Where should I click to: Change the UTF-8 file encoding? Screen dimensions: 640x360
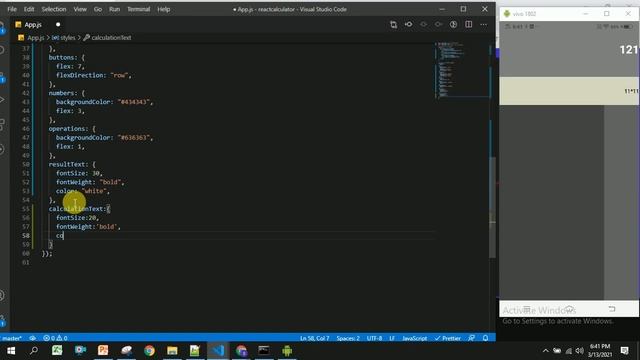point(374,338)
